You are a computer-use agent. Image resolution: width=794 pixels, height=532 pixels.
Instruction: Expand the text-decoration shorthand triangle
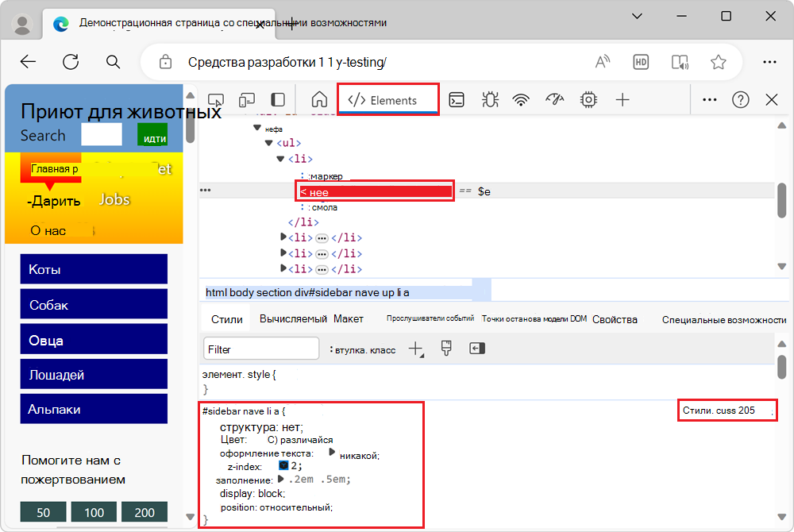click(332, 452)
